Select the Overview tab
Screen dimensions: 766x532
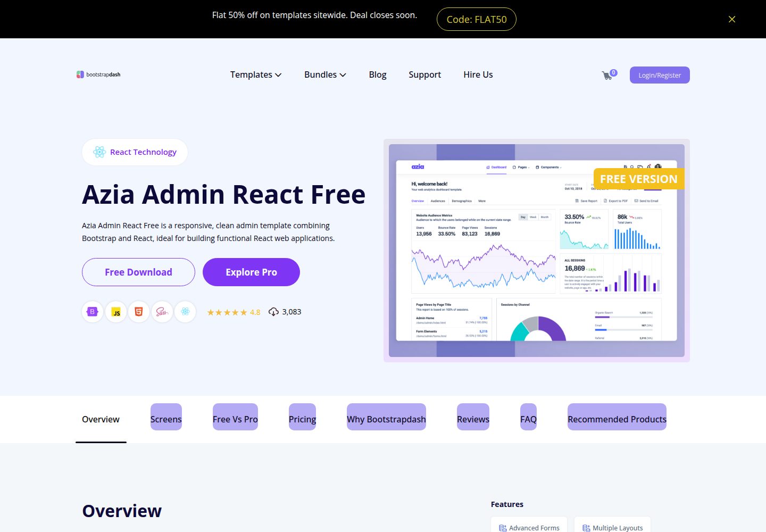(x=101, y=419)
